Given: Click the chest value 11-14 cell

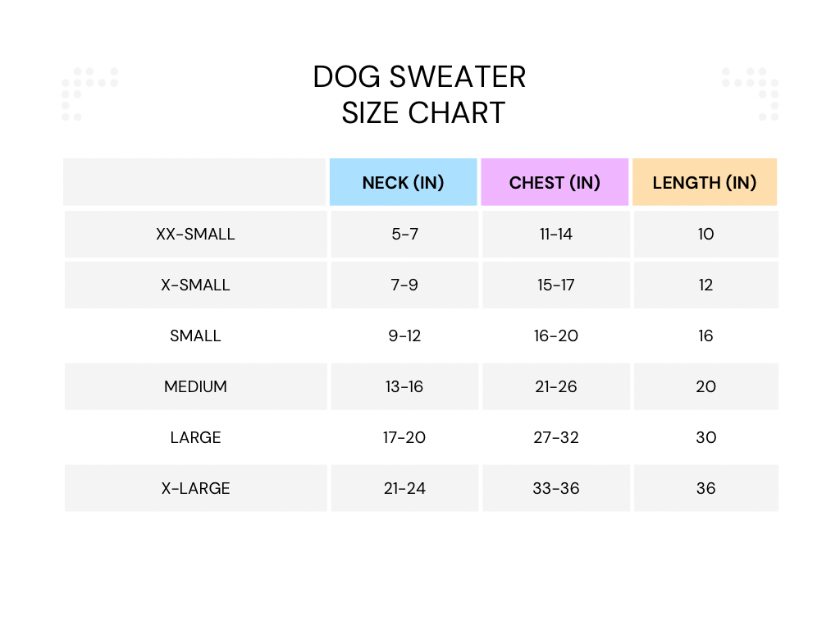Looking at the screenshot, I should tap(556, 234).
